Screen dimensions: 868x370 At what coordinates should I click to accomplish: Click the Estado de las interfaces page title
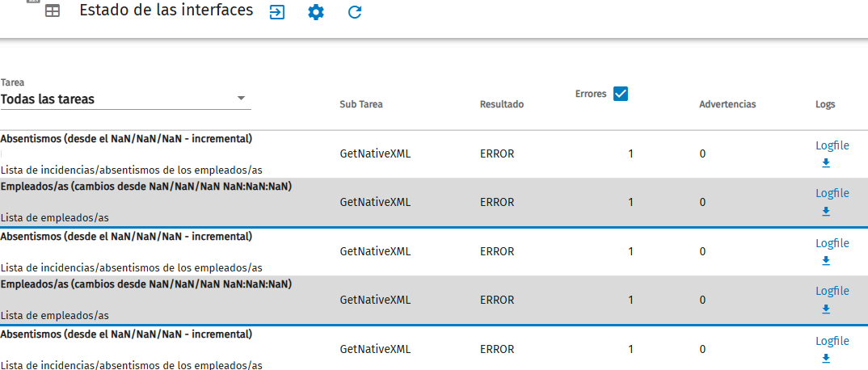click(x=166, y=10)
